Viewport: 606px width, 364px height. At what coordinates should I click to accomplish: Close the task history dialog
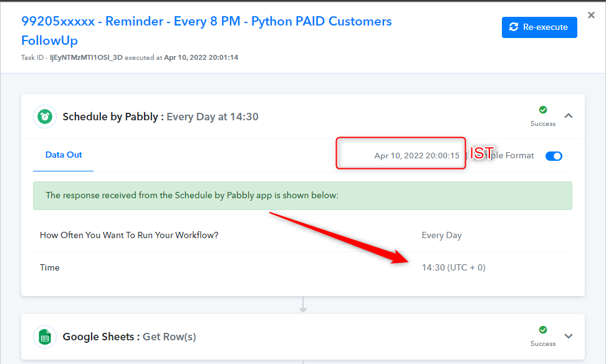tap(591, 15)
